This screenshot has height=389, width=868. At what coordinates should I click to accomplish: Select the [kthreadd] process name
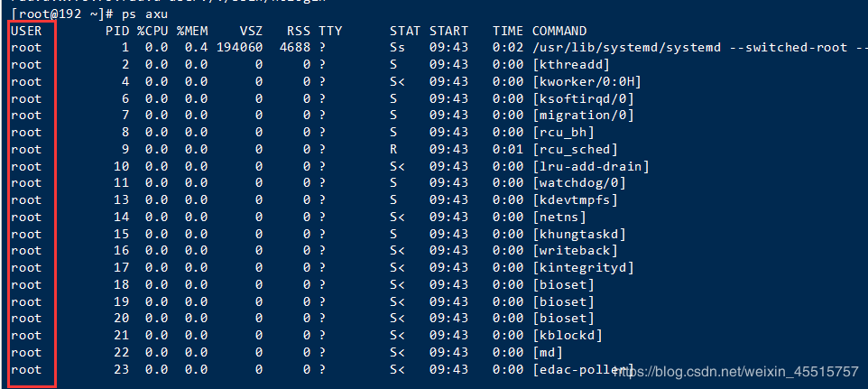click(x=571, y=65)
